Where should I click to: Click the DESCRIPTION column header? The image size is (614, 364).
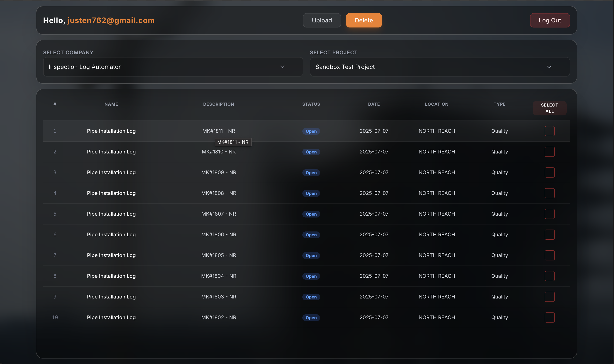[219, 104]
